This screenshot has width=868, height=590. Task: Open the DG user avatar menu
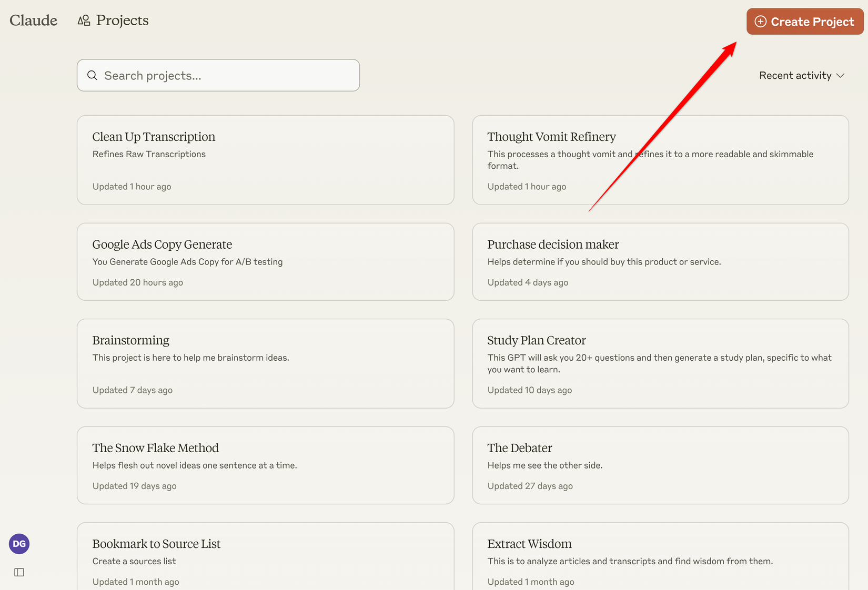tap(19, 544)
